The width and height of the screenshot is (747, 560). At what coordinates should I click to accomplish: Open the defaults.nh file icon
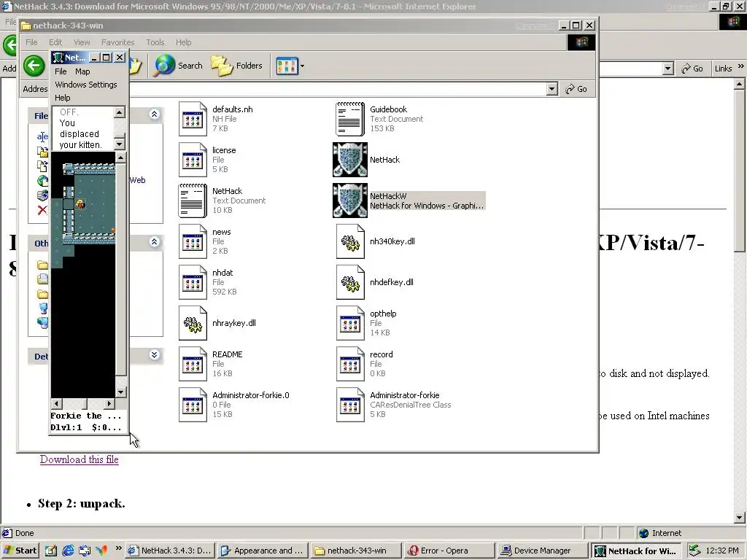(193, 119)
